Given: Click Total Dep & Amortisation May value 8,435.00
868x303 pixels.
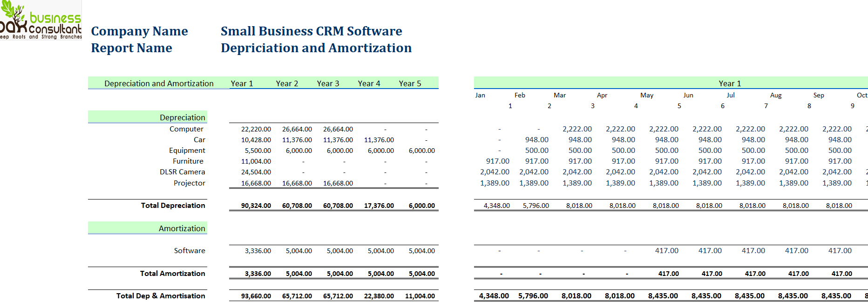Looking at the screenshot, I should point(663,296).
